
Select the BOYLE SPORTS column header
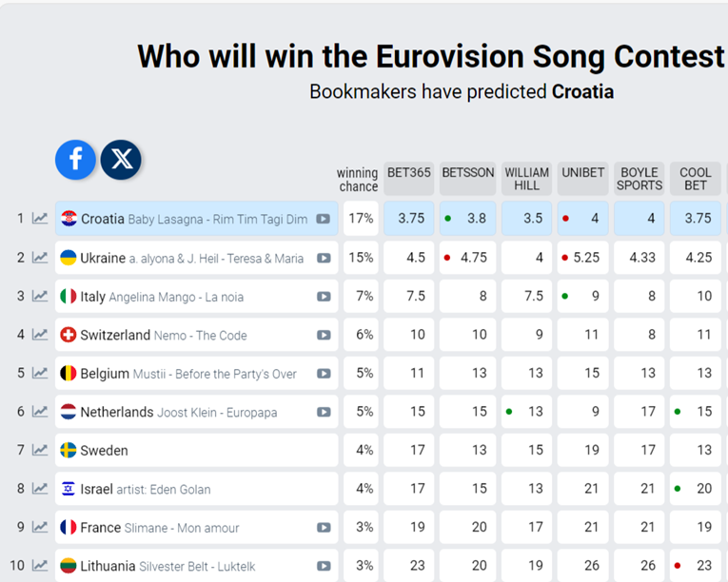click(639, 179)
